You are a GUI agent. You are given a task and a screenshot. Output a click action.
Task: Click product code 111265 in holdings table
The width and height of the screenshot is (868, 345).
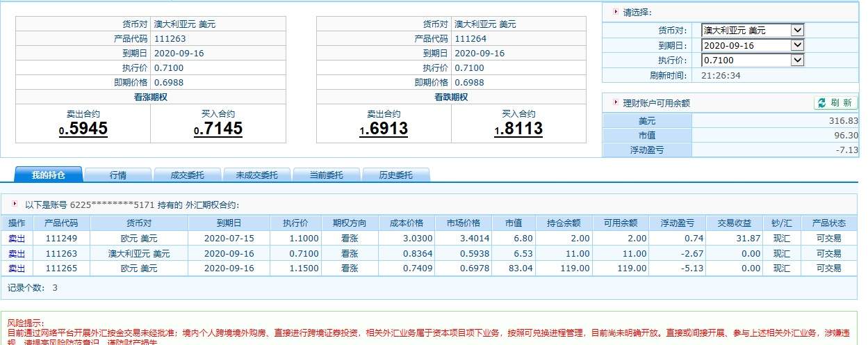point(61,268)
